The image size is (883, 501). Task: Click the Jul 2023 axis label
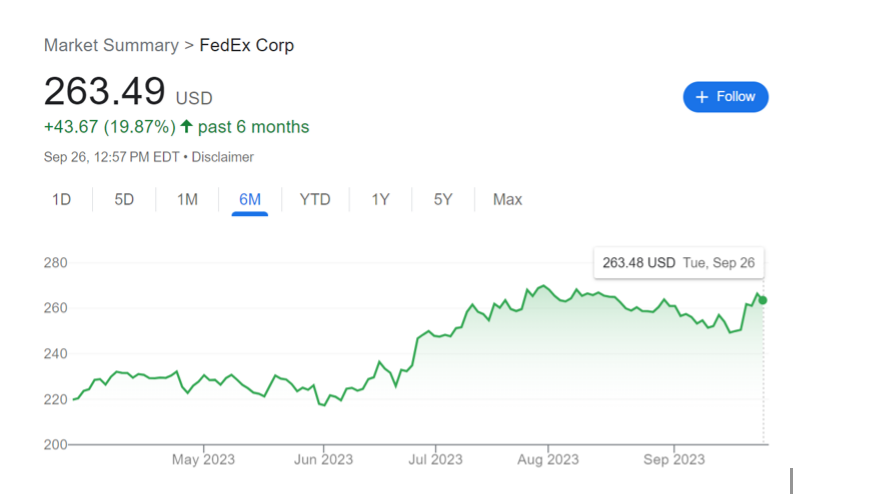pos(435,460)
